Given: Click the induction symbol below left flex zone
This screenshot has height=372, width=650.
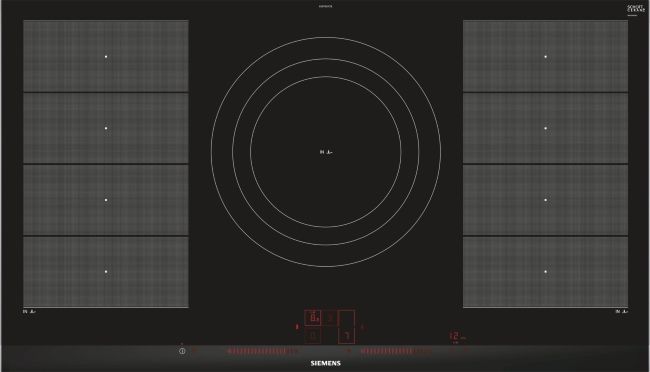Looking at the screenshot, I should (29, 311).
